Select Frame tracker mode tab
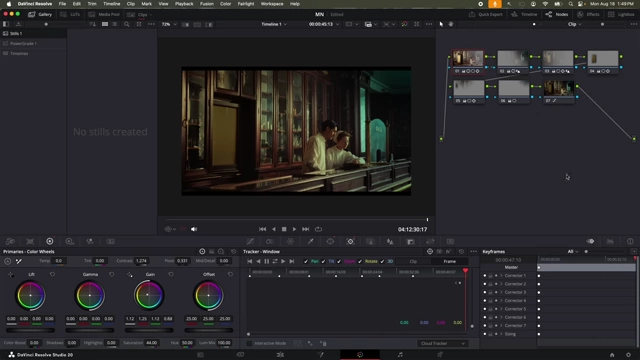This screenshot has width=640, height=360. coord(449,261)
